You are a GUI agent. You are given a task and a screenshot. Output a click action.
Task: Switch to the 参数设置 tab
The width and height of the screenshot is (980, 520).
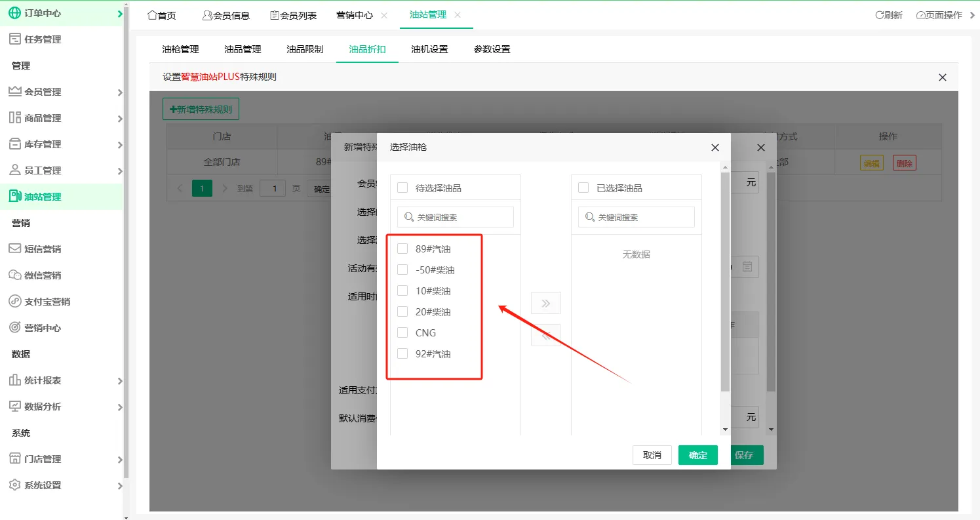click(492, 49)
